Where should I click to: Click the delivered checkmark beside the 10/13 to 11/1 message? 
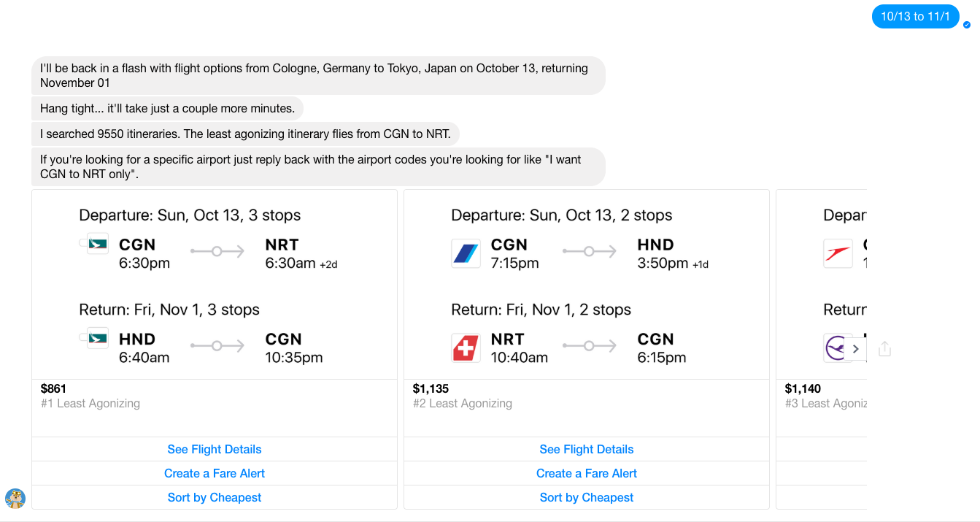pyautogui.click(x=967, y=25)
